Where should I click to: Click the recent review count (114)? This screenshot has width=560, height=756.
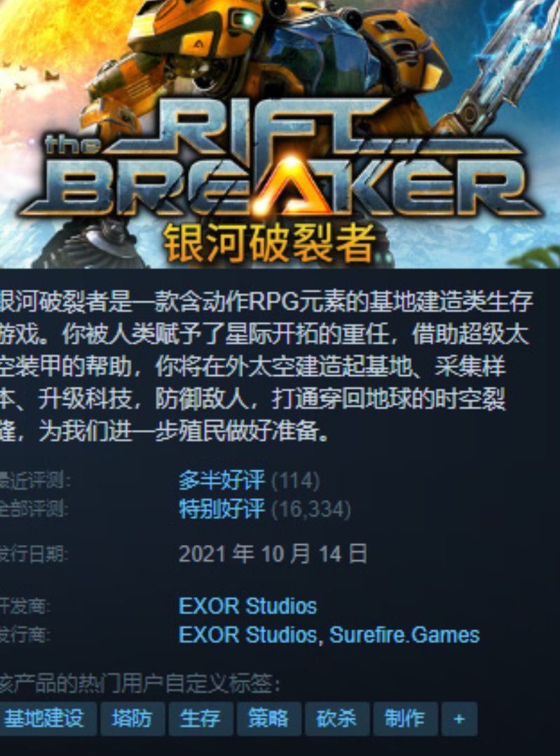point(296,480)
